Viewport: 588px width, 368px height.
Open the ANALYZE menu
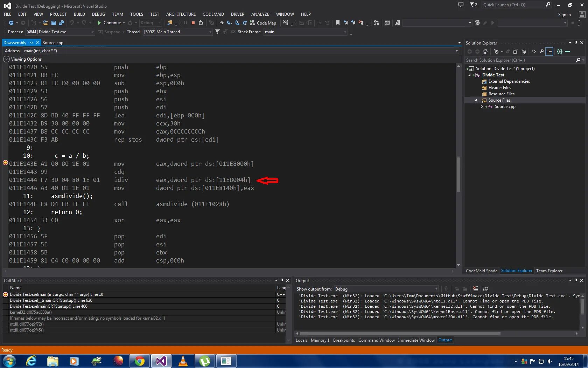click(x=260, y=14)
